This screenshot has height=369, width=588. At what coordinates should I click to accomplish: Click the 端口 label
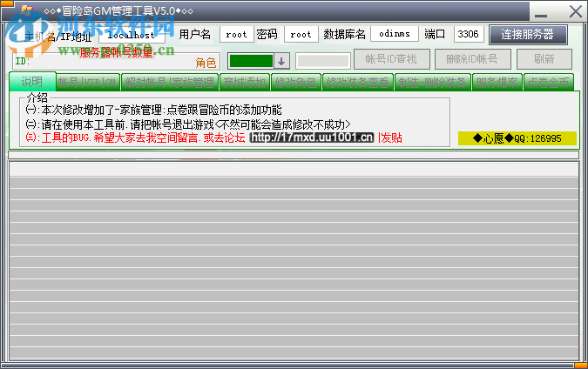pos(435,34)
